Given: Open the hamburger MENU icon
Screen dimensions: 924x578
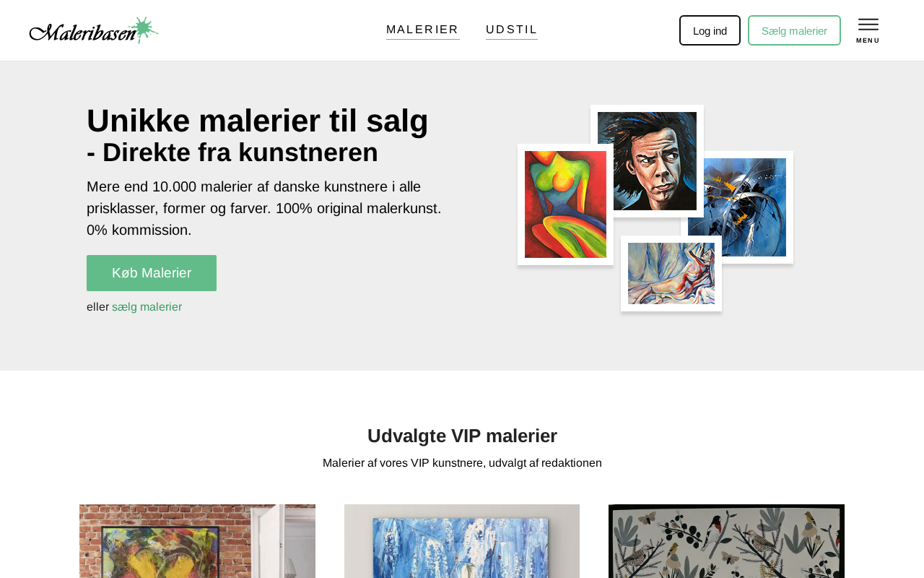Looking at the screenshot, I should (x=868, y=30).
